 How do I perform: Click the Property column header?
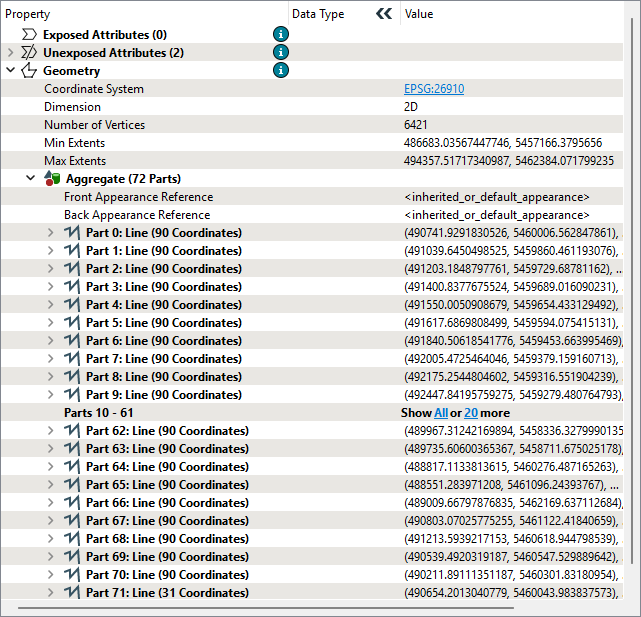click(28, 15)
